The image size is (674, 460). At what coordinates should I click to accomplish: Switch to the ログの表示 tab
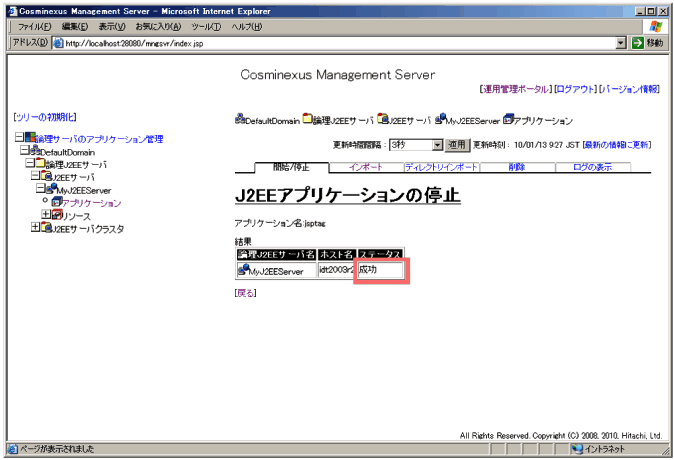592,167
